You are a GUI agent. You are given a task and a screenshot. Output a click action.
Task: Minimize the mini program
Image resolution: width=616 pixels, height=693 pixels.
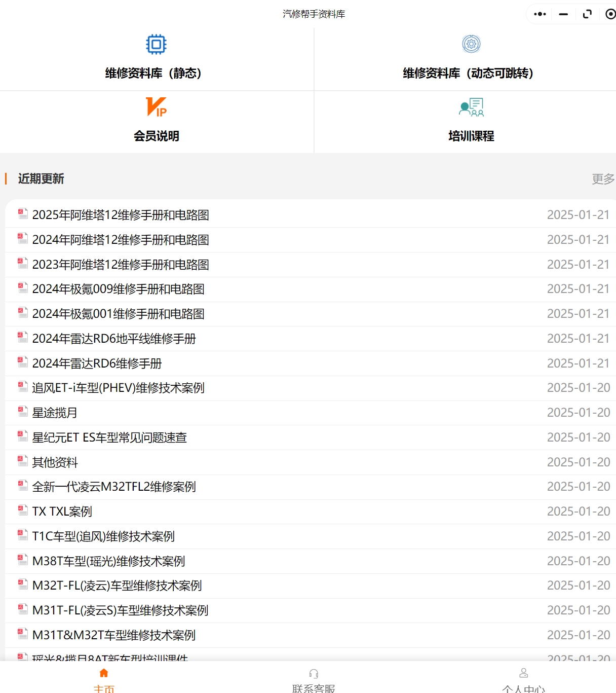[x=562, y=14]
